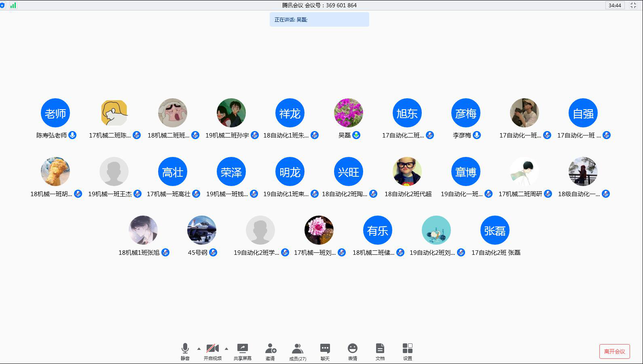
Task: Toggle fullscreen mode using top-right icon
Action: click(x=633, y=5)
